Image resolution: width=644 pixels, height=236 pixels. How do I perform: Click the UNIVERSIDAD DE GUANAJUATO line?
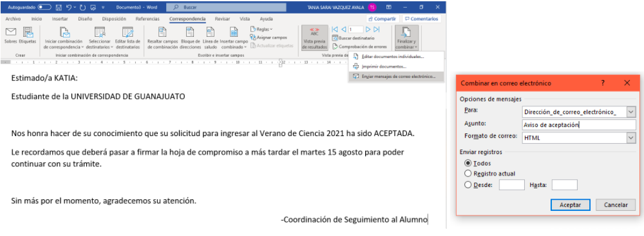[98, 97]
